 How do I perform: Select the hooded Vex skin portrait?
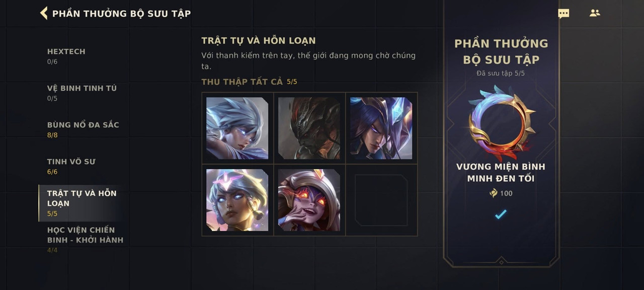point(309,200)
